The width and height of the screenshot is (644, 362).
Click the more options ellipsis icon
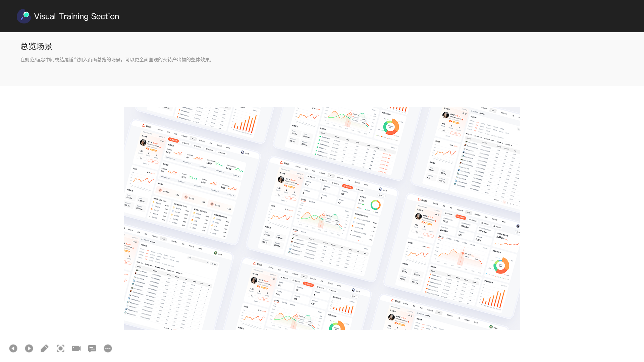tap(108, 348)
